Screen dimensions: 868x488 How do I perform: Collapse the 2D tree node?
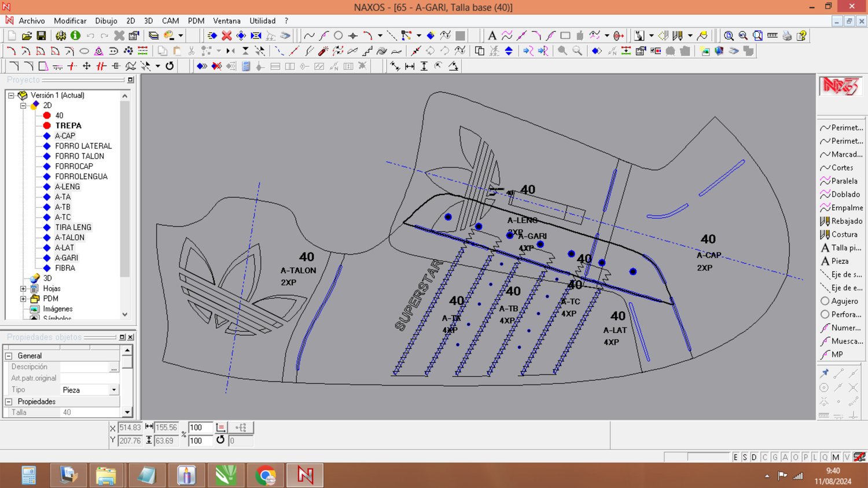[x=23, y=105]
